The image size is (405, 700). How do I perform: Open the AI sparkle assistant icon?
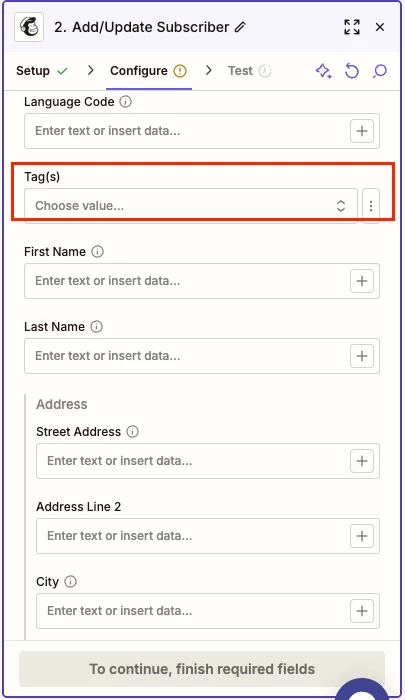[324, 71]
